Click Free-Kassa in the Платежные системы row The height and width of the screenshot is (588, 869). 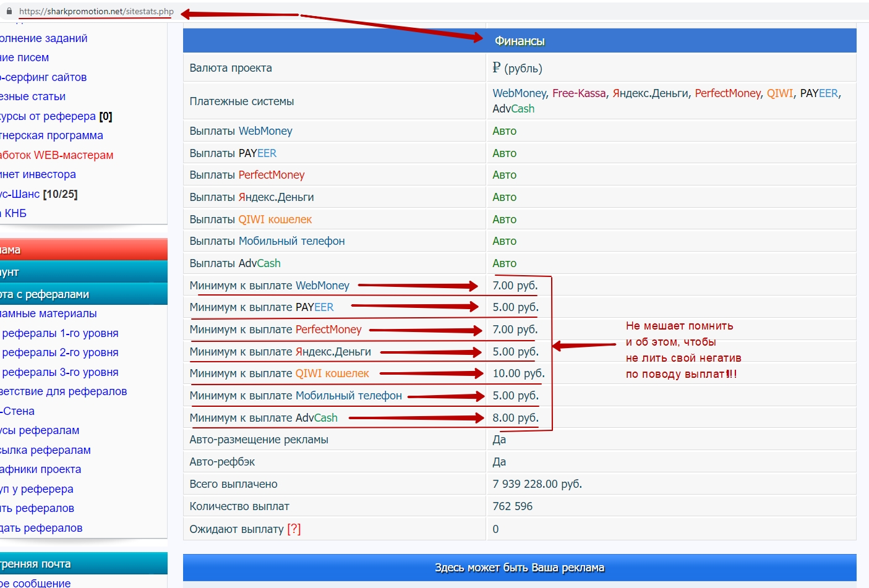578,93
